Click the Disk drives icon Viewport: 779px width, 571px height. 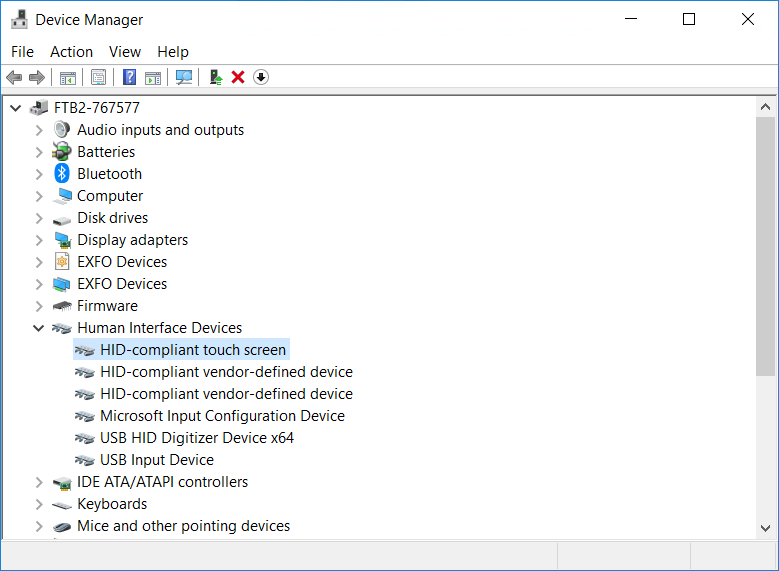click(62, 219)
